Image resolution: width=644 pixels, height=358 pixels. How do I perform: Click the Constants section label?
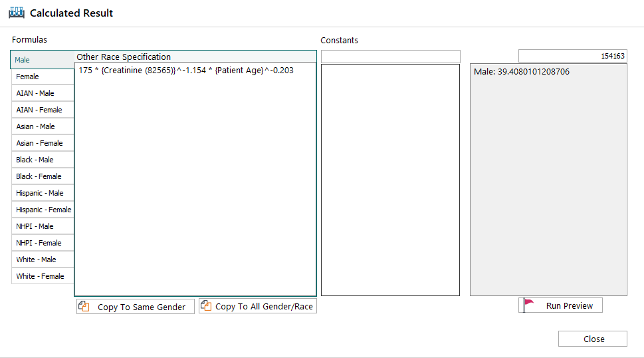(339, 41)
